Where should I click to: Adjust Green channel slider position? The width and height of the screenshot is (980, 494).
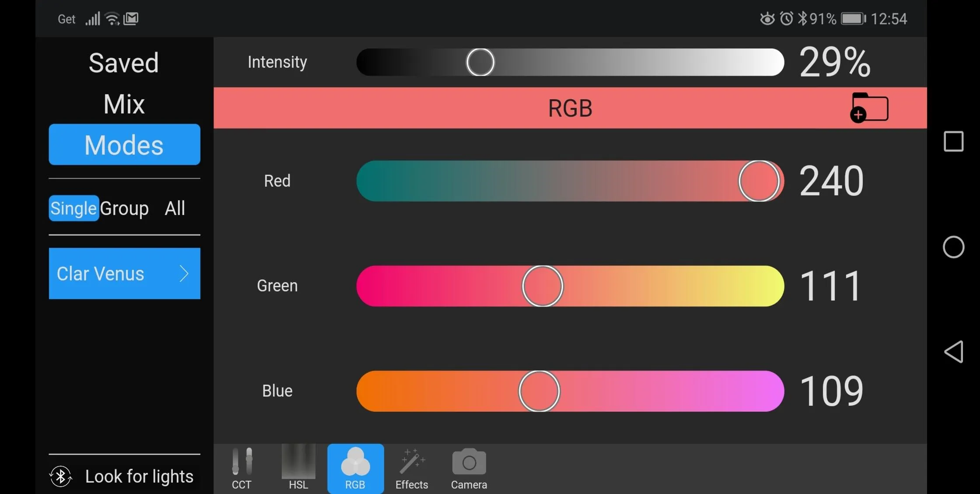point(542,285)
